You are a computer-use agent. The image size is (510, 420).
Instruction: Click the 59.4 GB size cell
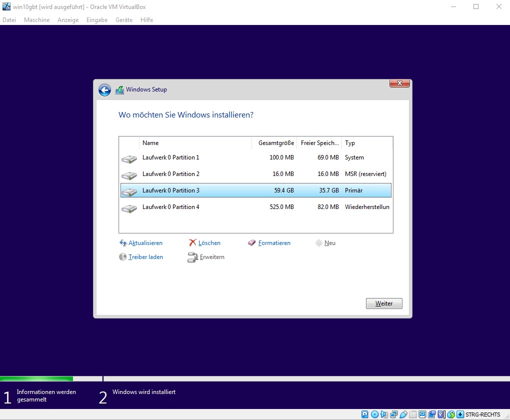[x=284, y=190]
